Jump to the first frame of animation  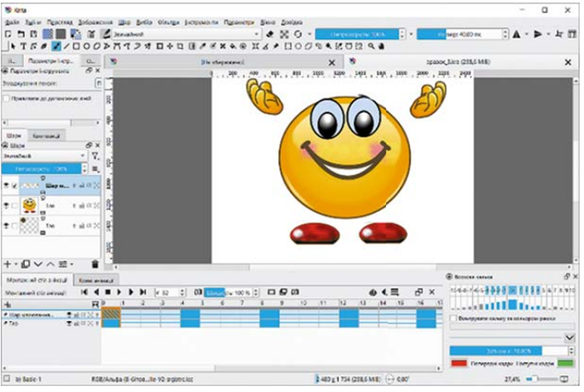tap(83, 291)
